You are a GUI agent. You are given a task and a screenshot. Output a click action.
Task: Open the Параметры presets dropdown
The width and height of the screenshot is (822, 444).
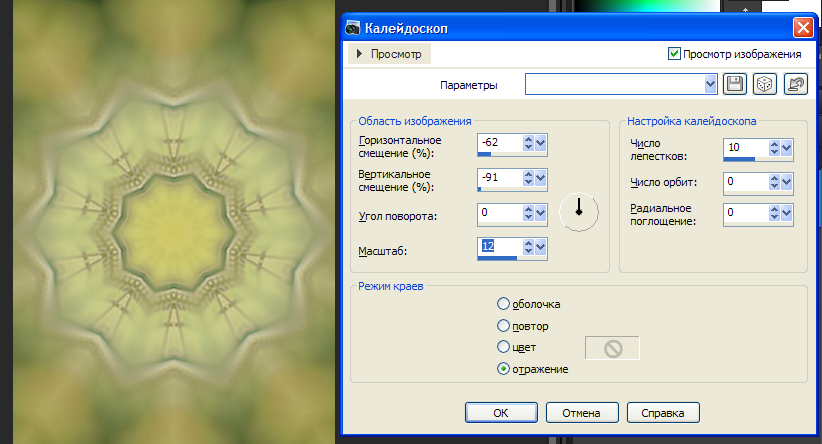[711, 85]
